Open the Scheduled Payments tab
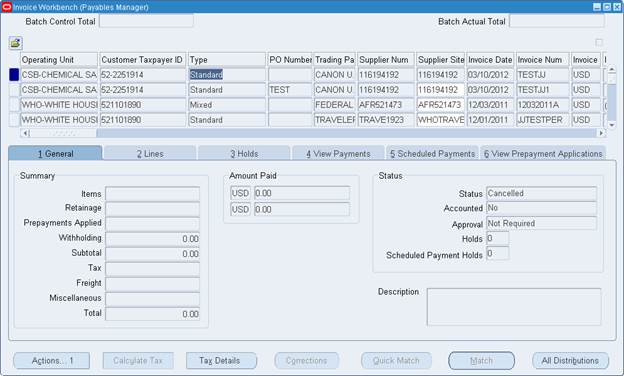The width and height of the screenshot is (624, 376). pos(432,154)
